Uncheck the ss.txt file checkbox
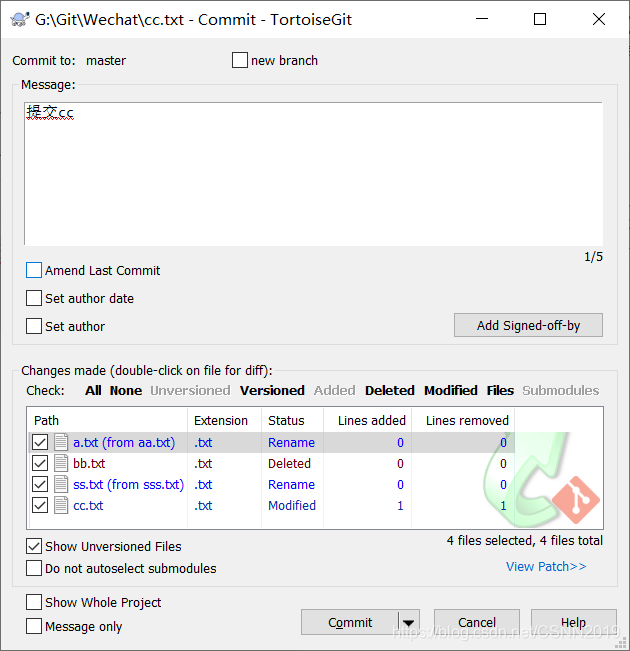This screenshot has width=630, height=651. 40,485
